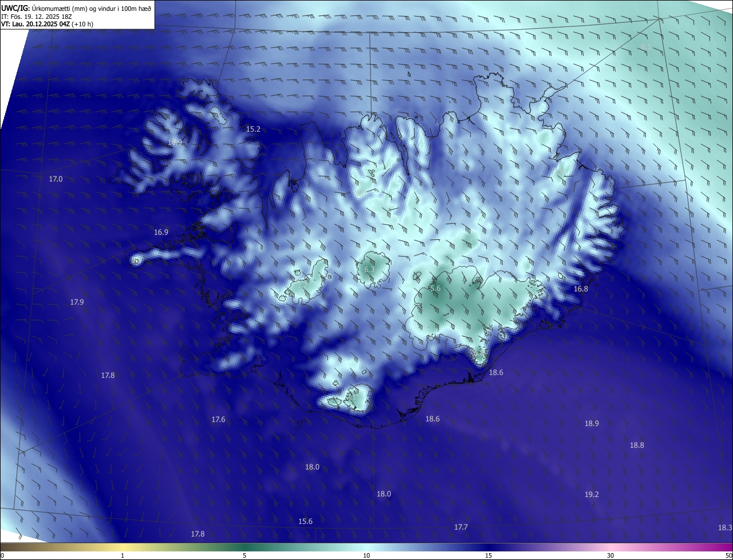Click the 17.9 value label
Viewport: 733px width, 560px height.
(77, 302)
